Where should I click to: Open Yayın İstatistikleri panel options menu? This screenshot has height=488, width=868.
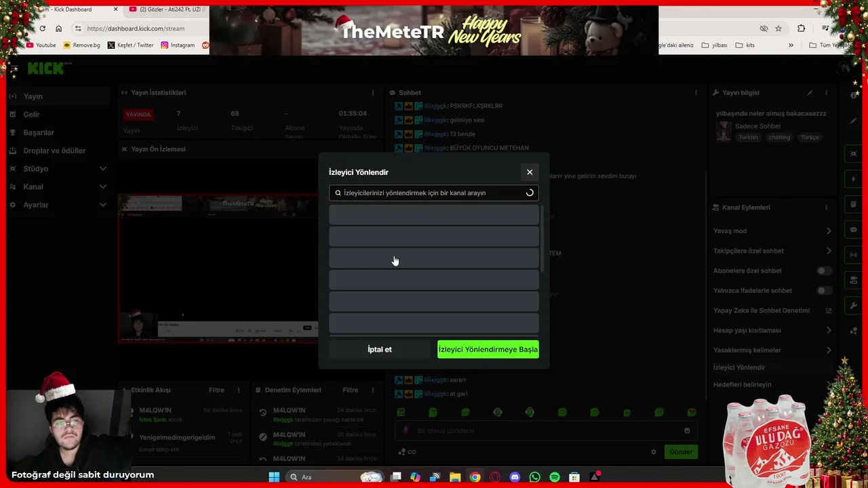point(372,93)
